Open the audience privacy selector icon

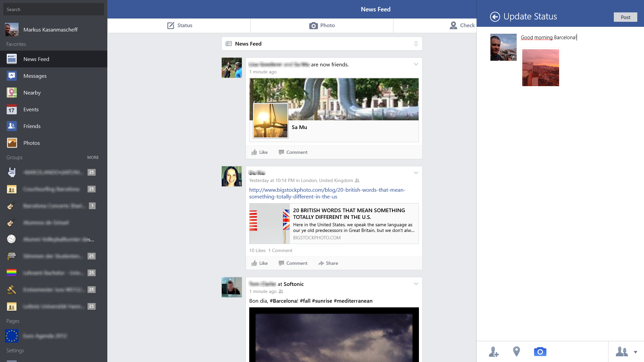tap(622, 352)
